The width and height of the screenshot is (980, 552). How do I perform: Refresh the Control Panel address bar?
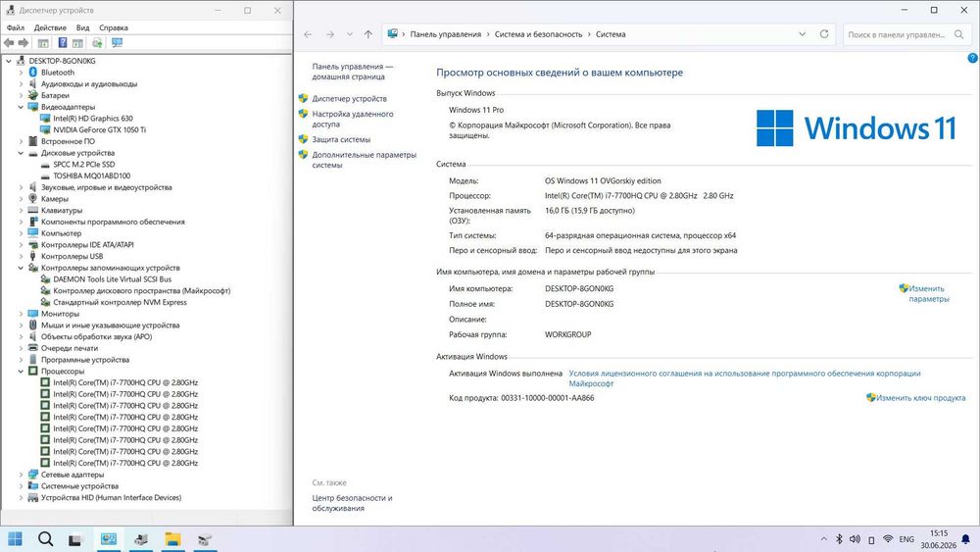pos(824,34)
